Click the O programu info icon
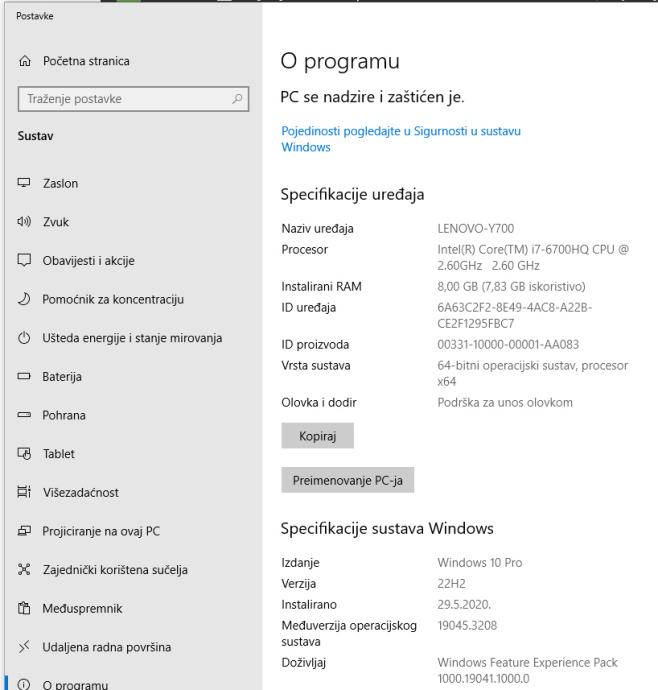 (24, 684)
